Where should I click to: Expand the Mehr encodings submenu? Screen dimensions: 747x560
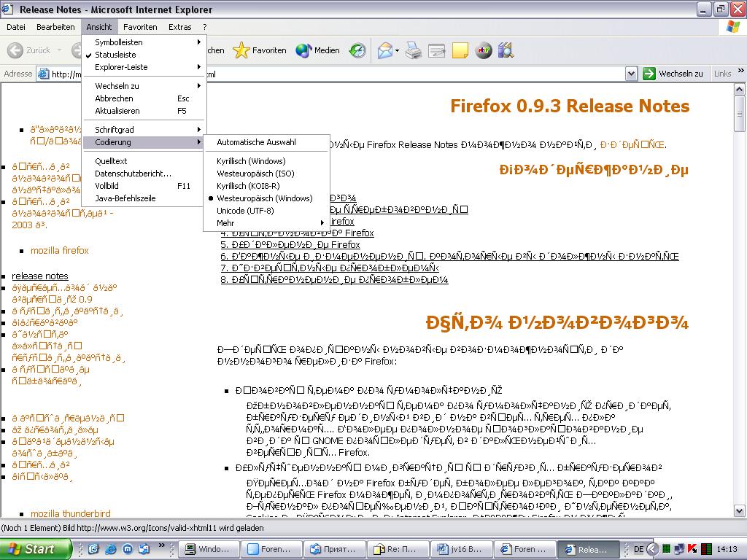pyautogui.click(x=266, y=223)
